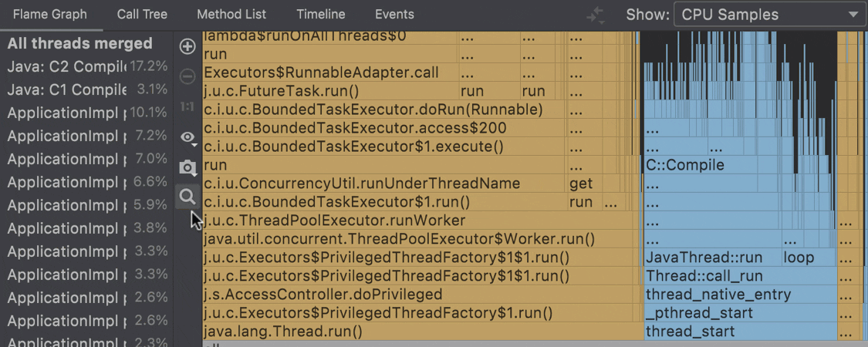Click BoundedTaskExecutor$1.run() frame
The height and width of the screenshot is (347, 868).
click(385, 202)
